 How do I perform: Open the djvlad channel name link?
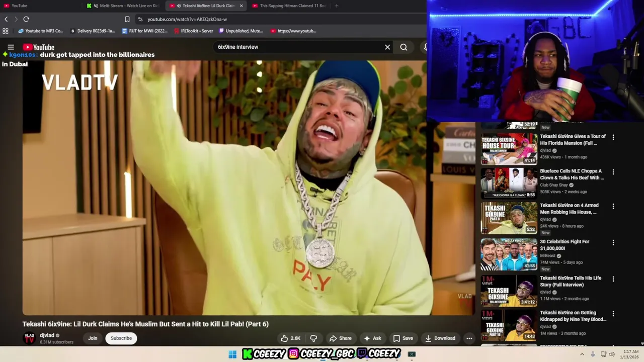47,335
